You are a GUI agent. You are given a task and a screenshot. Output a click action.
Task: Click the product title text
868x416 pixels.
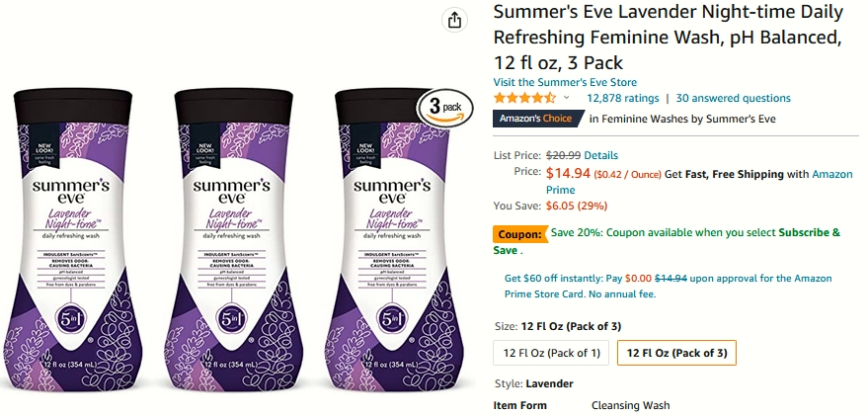point(669,38)
